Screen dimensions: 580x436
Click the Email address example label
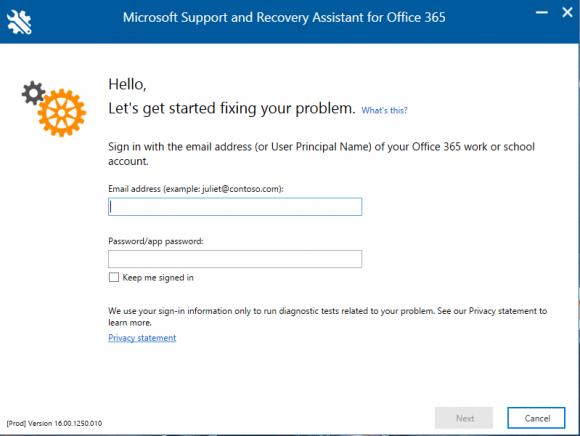click(196, 189)
